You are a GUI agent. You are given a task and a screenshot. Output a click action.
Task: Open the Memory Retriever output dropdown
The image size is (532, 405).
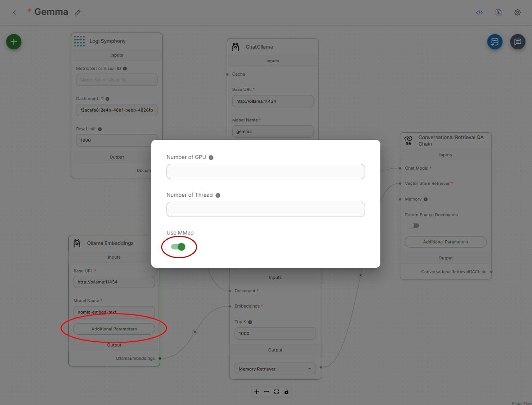[x=275, y=368]
